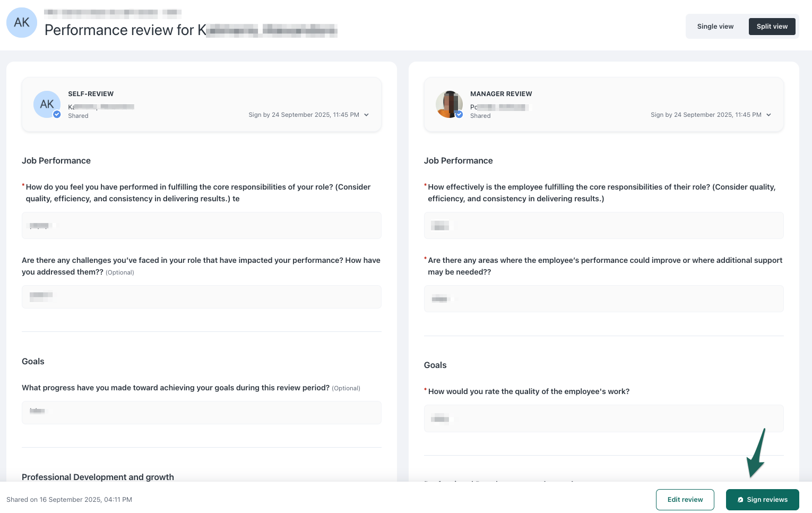Click the self-review challenges answer field
Viewport: 812px width, 513px height.
click(201, 297)
